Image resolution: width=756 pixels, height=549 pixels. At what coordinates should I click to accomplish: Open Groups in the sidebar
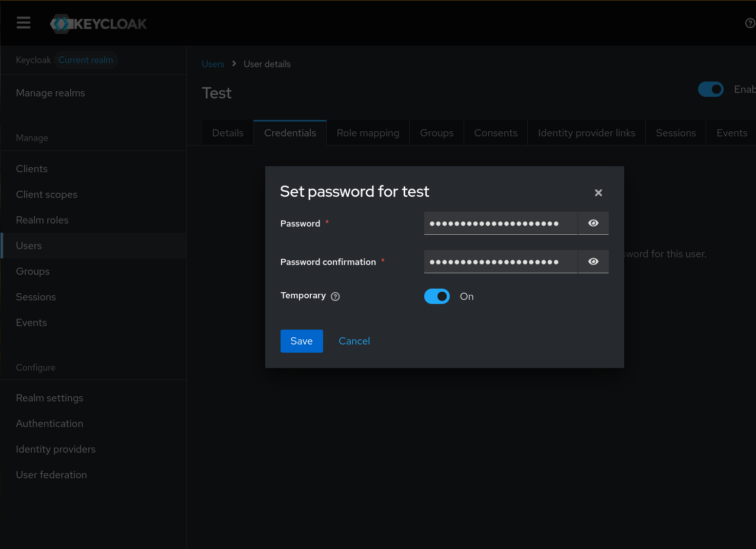click(93, 271)
